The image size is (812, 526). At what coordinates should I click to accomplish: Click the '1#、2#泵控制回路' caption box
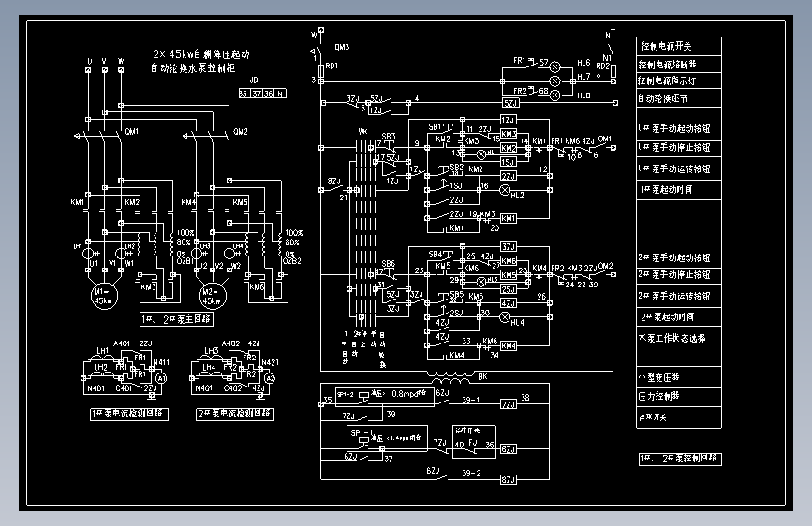pyautogui.click(x=680, y=459)
